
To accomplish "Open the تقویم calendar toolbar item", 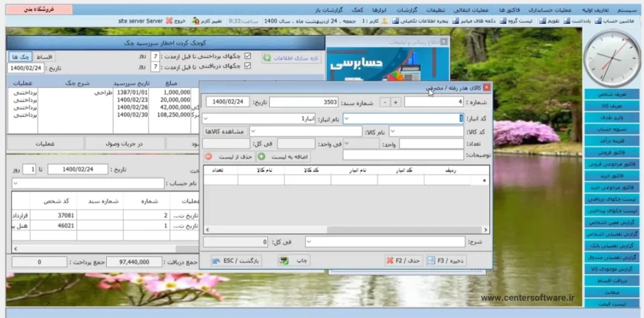I will pyautogui.click(x=551, y=21).
